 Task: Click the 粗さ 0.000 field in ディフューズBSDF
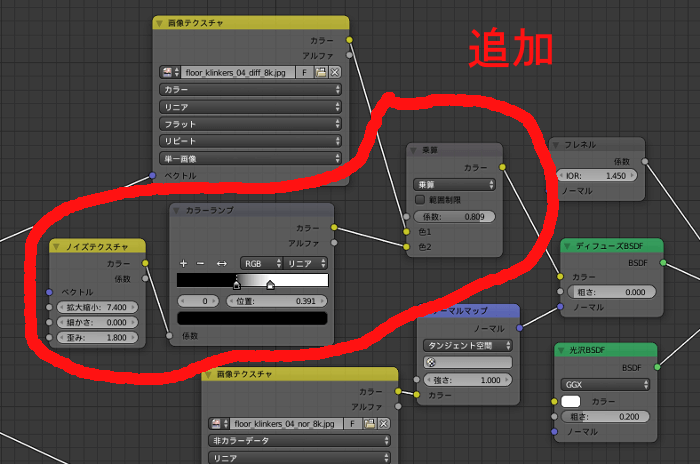pos(611,292)
